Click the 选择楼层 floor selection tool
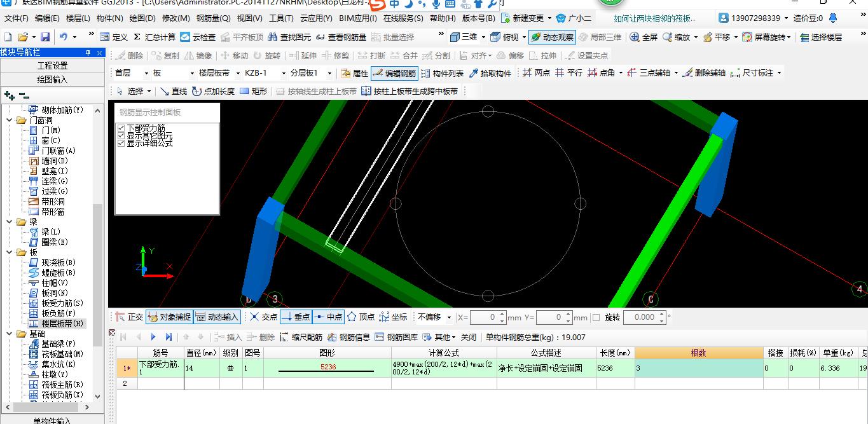 click(x=821, y=38)
